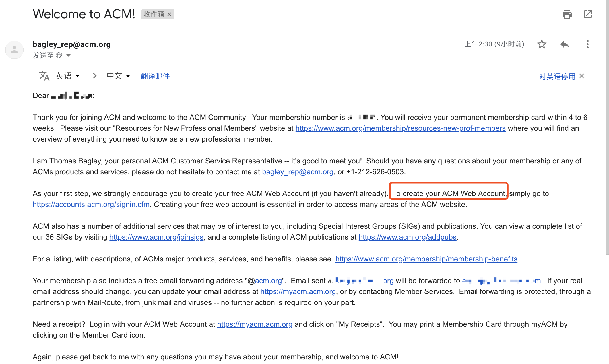Open the 中文 target language dropdown
The height and width of the screenshot is (364, 609).
click(118, 76)
